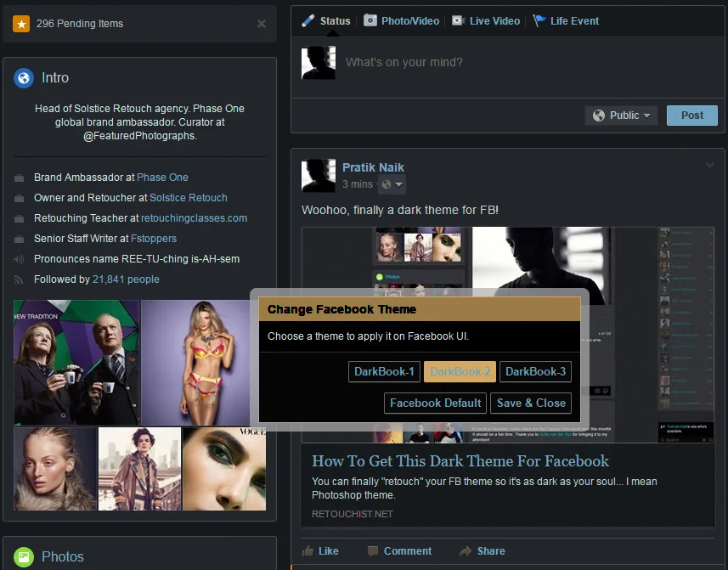Open the plaid coat fashion photo thumbnail
This screenshot has height=570, width=728.
[x=140, y=469]
